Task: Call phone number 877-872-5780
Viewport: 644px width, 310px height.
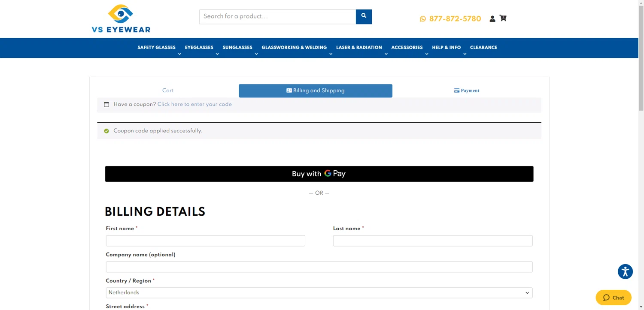Action: click(455, 19)
